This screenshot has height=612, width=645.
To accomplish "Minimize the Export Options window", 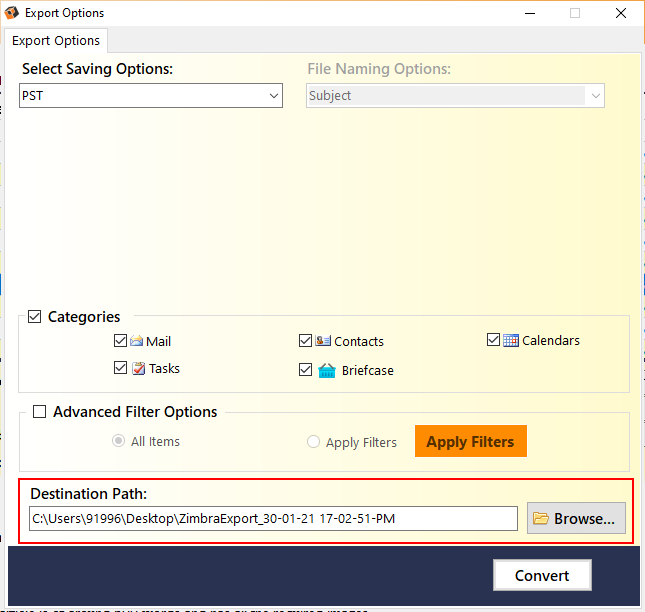I will 530,14.
